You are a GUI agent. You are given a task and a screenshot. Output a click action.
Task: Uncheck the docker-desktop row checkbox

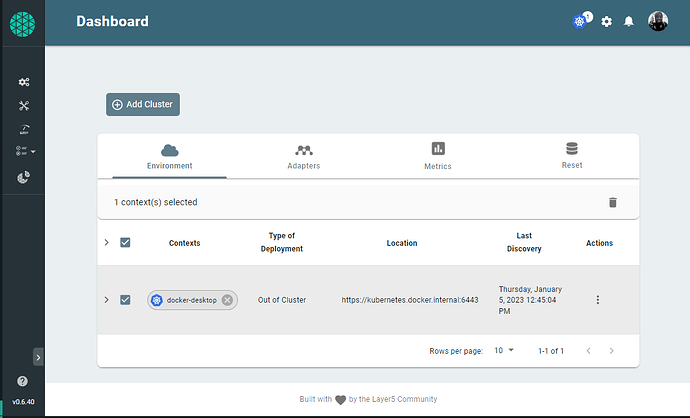click(125, 300)
